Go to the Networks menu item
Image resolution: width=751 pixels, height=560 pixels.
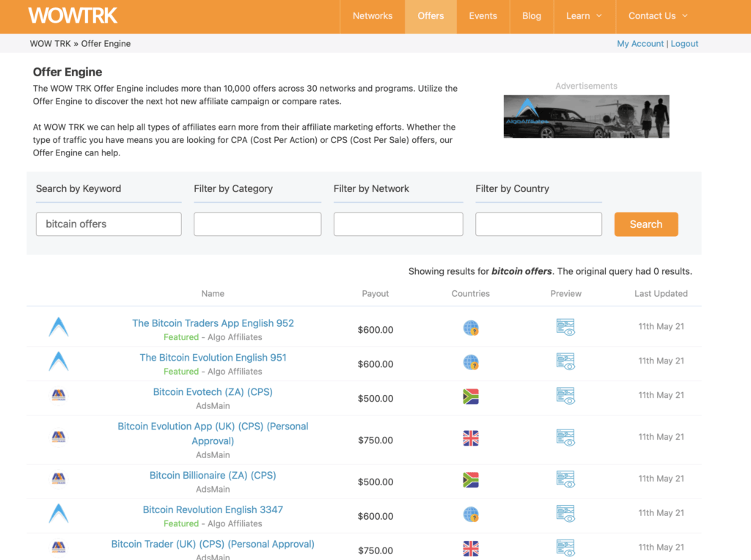click(x=373, y=16)
